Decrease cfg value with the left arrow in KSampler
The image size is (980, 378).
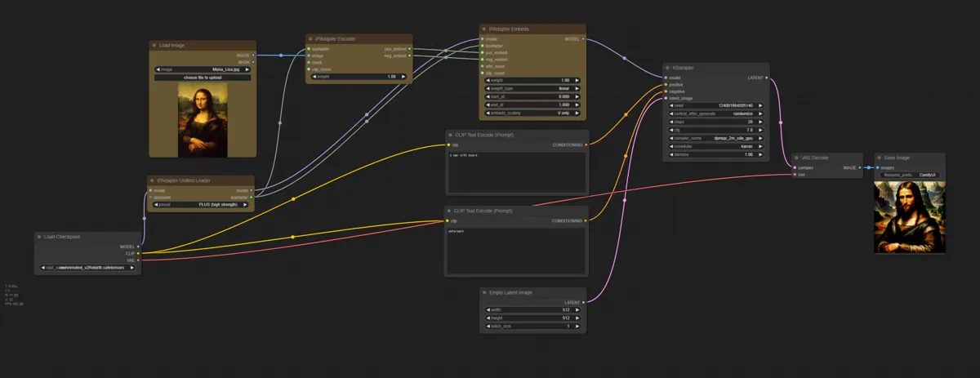click(x=671, y=130)
